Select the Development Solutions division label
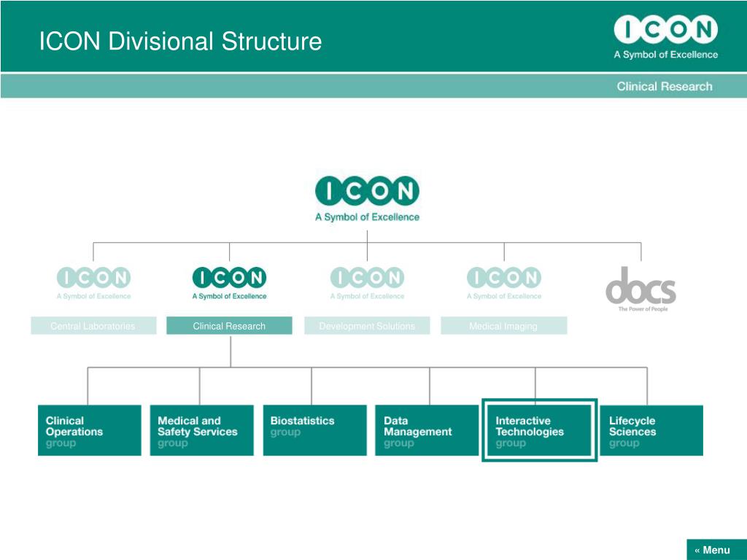747x560 pixels. click(x=367, y=326)
